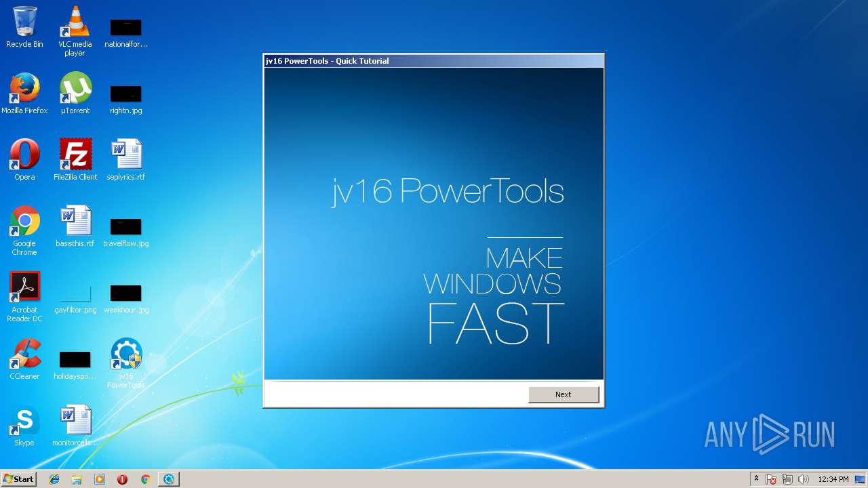Select the µTorrent desktop shortcut
The image size is (868, 488).
(75, 94)
